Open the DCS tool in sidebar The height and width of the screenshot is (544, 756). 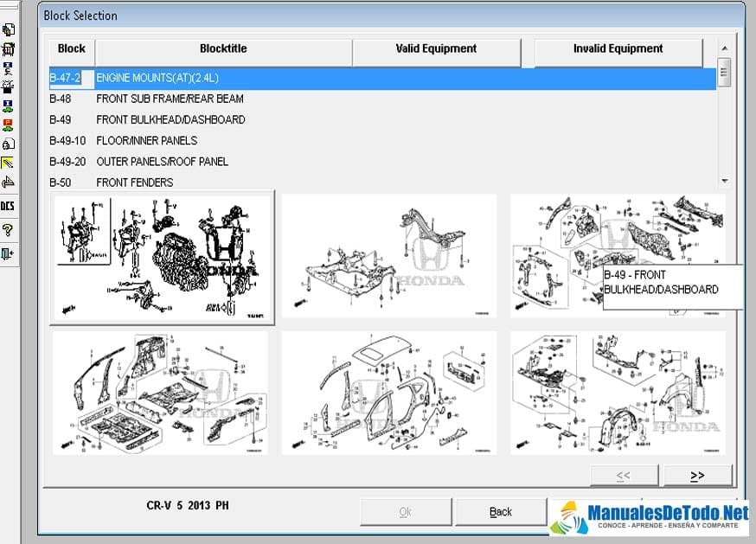pos(8,207)
